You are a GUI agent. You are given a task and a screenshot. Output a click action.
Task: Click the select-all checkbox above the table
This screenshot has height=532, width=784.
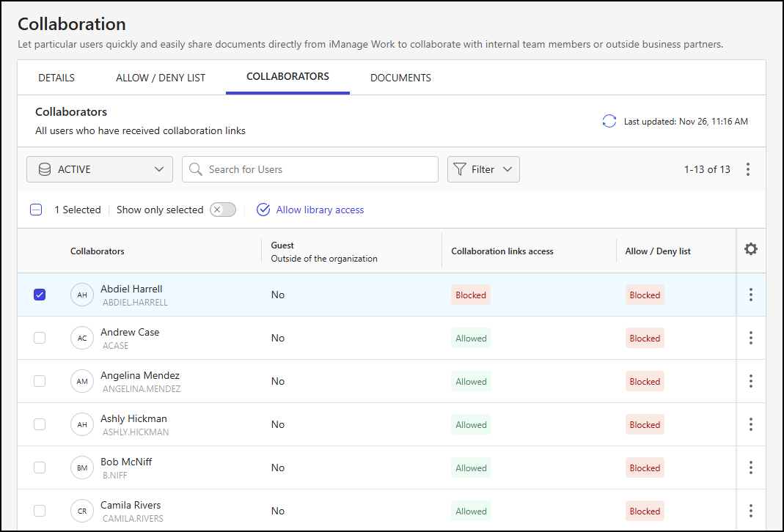pyautogui.click(x=36, y=210)
